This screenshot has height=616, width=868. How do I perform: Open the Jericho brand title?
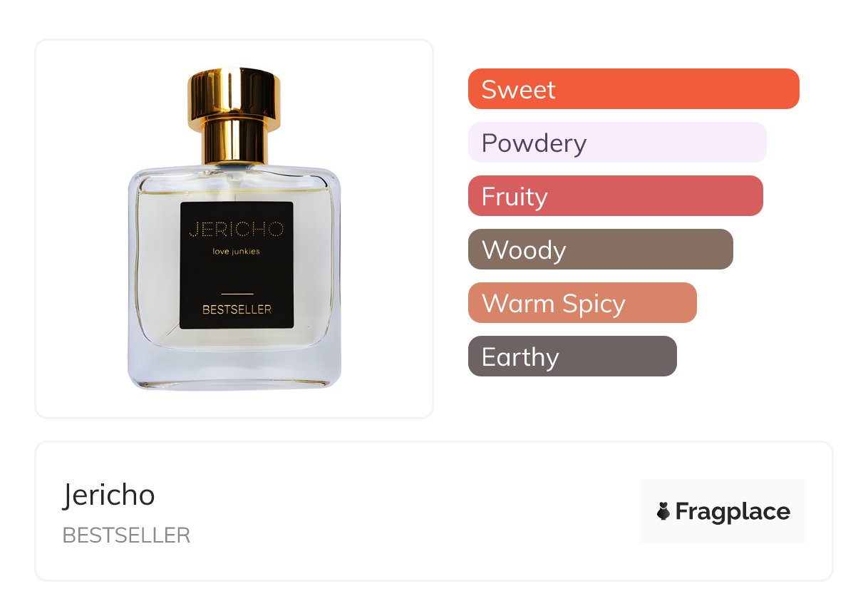tap(109, 495)
